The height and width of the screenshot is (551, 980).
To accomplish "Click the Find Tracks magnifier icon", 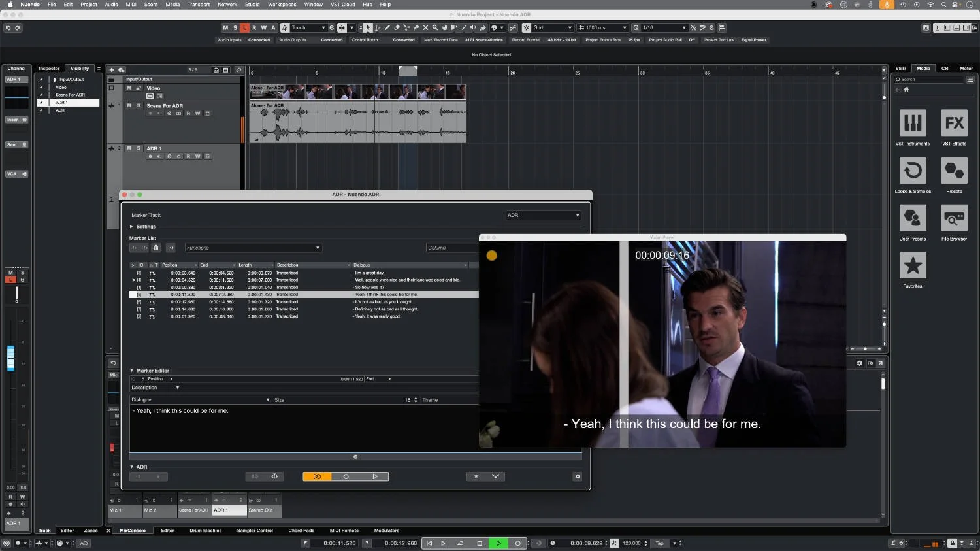I will [x=238, y=70].
